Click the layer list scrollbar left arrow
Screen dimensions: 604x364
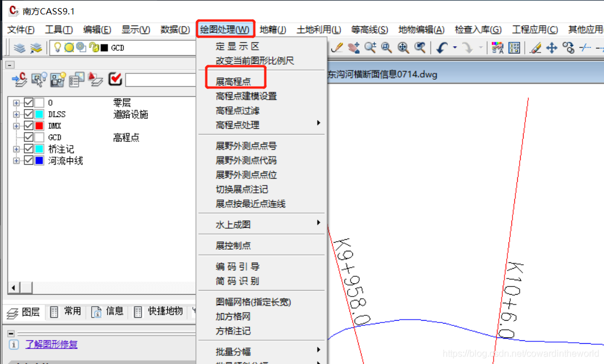[x=13, y=287]
